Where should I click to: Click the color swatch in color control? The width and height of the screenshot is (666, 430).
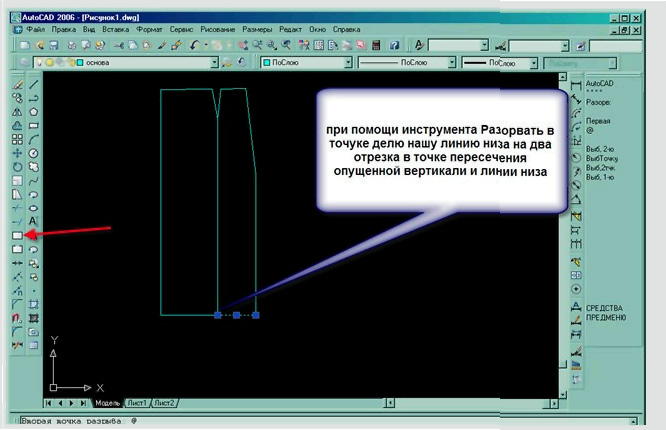[267, 62]
